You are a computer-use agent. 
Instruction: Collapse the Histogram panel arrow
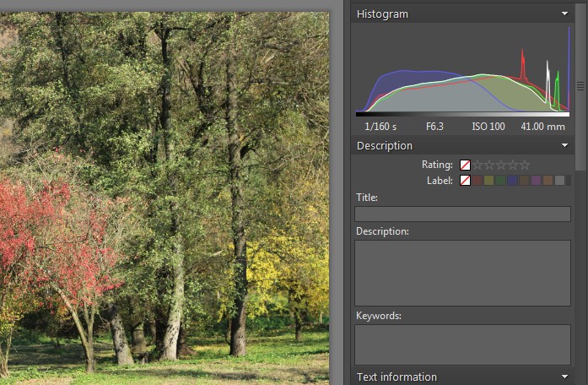click(564, 14)
